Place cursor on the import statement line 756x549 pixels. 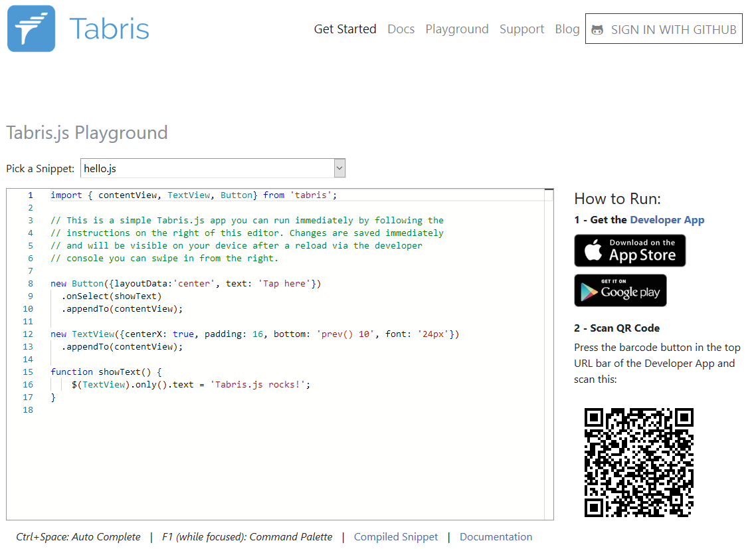(x=194, y=195)
